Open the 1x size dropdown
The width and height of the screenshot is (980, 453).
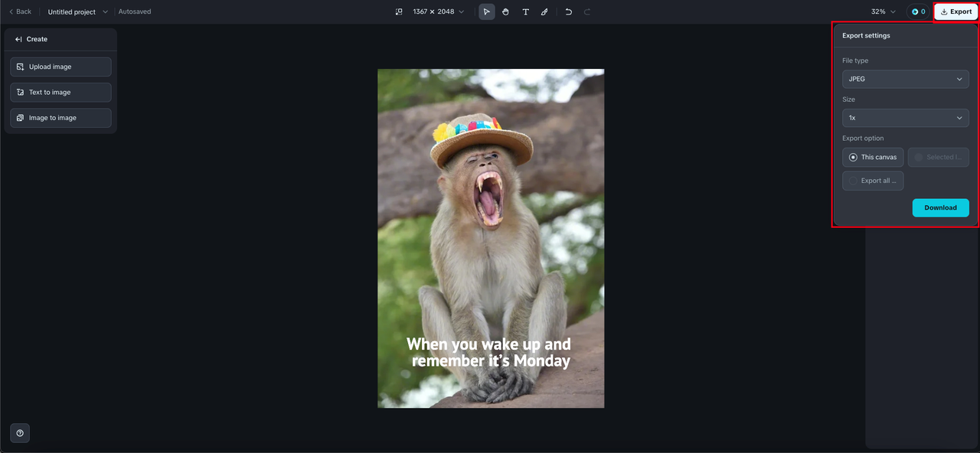tap(906, 118)
